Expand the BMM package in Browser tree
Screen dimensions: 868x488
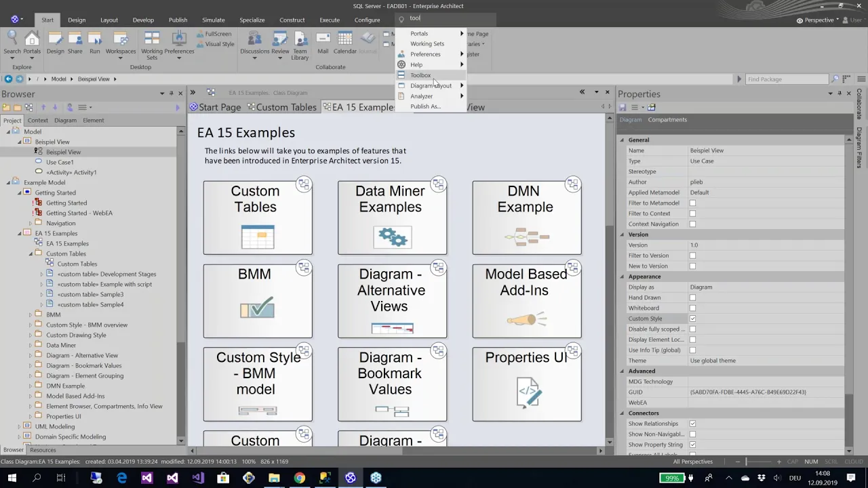pyautogui.click(x=31, y=314)
